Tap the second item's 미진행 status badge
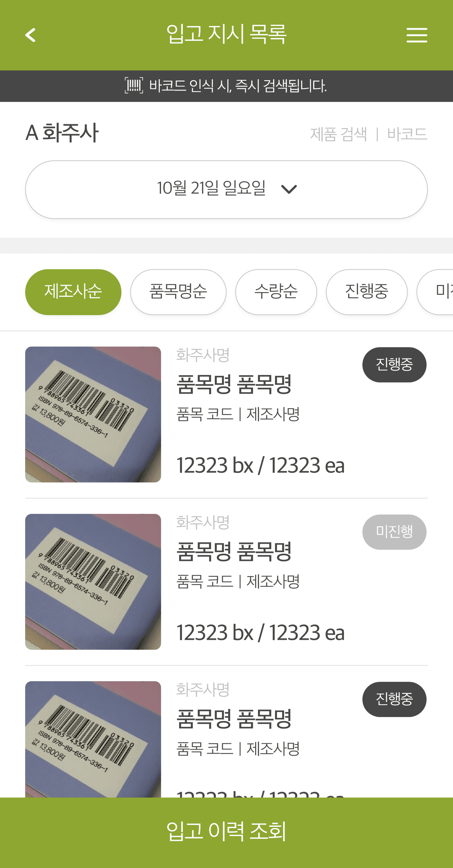The width and height of the screenshot is (453, 868). tap(394, 532)
